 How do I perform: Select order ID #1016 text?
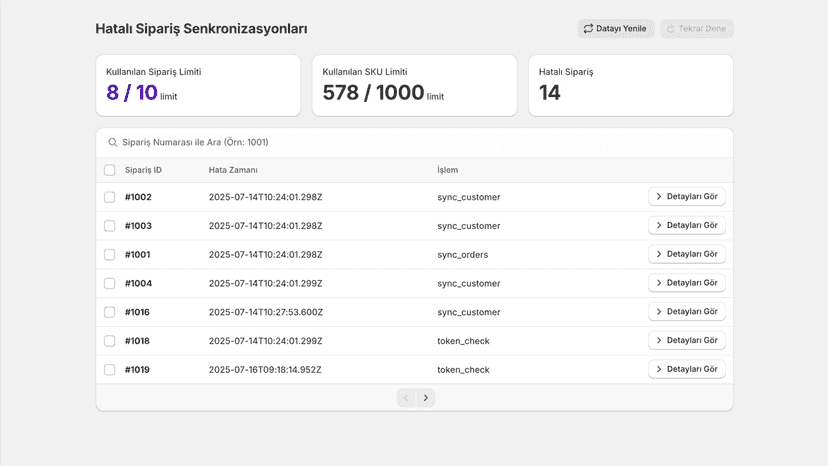tap(137, 312)
